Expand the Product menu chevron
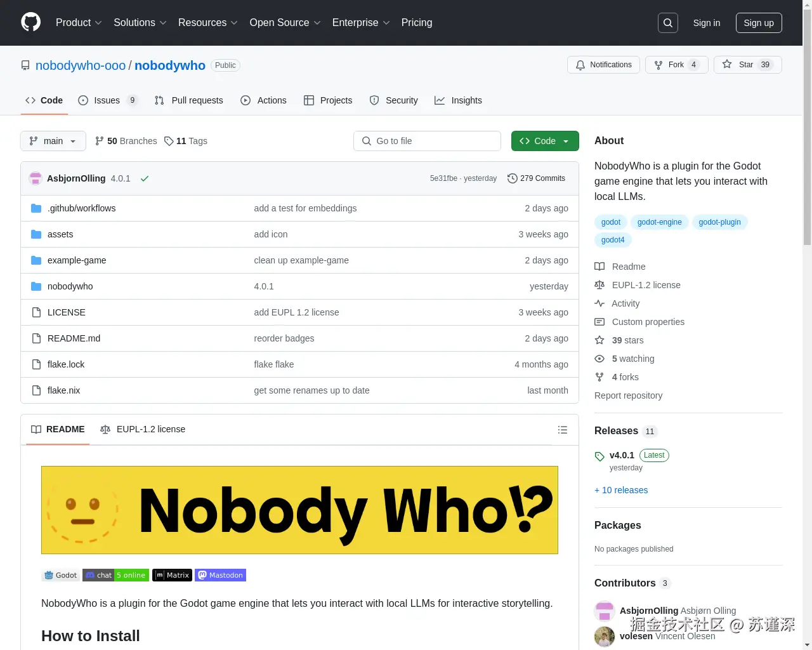The width and height of the screenshot is (812, 650). point(98,23)
